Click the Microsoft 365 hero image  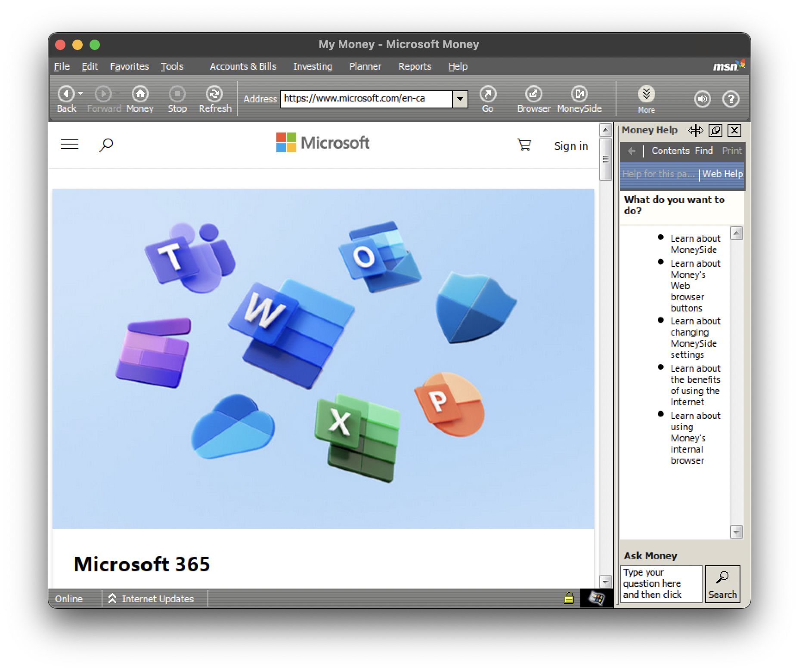coord(323,359)
